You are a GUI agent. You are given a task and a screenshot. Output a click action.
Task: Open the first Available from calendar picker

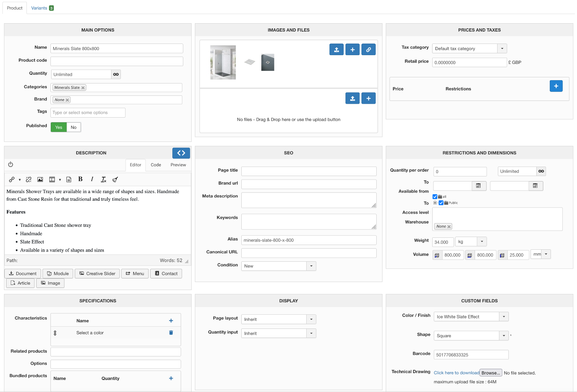point(478,186)
